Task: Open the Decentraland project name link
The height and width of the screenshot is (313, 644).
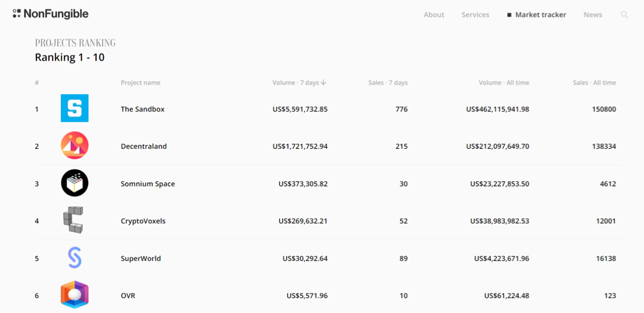Action: [x=144, y=147]
